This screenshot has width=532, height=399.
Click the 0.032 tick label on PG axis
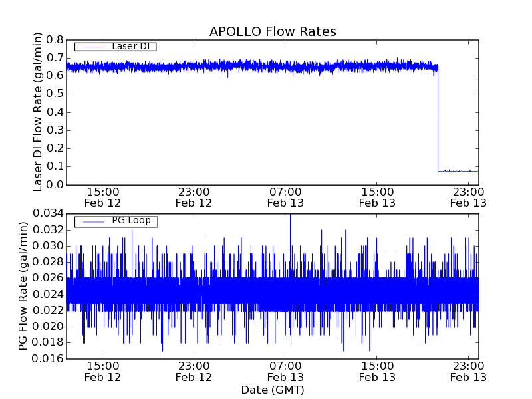pyautogui.click(x=48, y=230)
